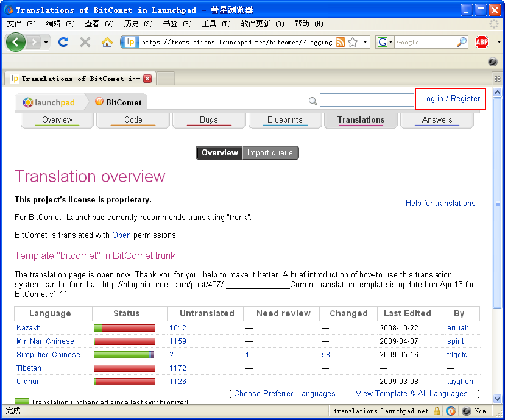Click the Adblock Plus ABP icon
The height and width of the screenshot is (420, 505).
(482, 42)
